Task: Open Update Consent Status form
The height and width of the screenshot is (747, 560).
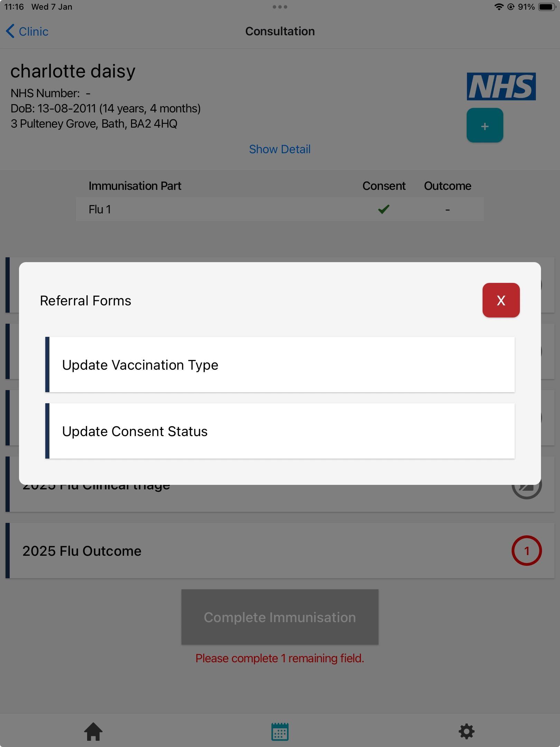Action: pyautogui.click(x=280, y=431)
